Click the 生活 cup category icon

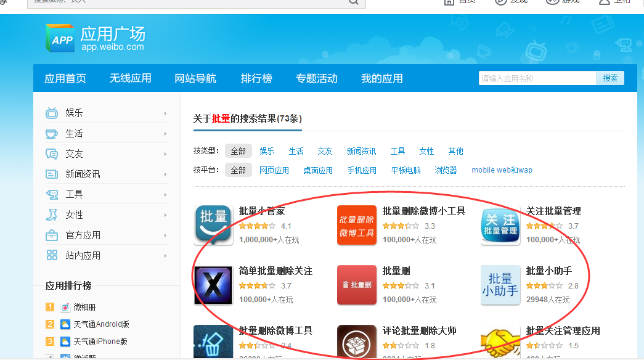pos(52,134)
